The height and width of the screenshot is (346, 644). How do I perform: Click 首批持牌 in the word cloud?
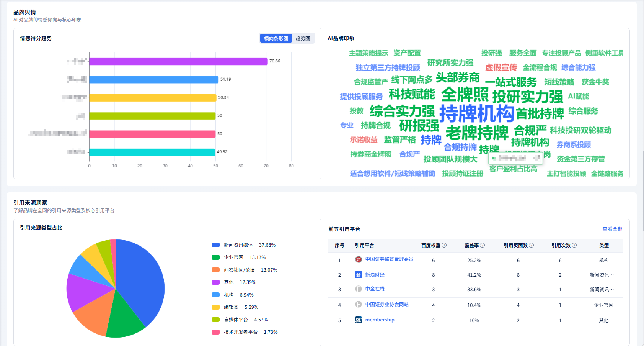pos(540,113)
